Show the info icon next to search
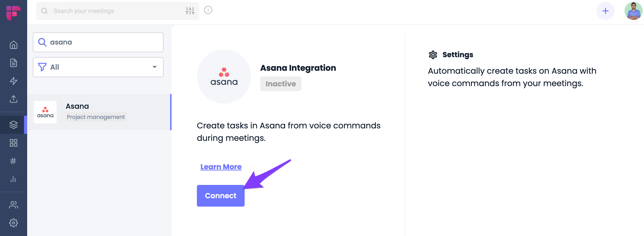Image resolution: width=644 pixels, height=236 pixels. coord(208,10)
